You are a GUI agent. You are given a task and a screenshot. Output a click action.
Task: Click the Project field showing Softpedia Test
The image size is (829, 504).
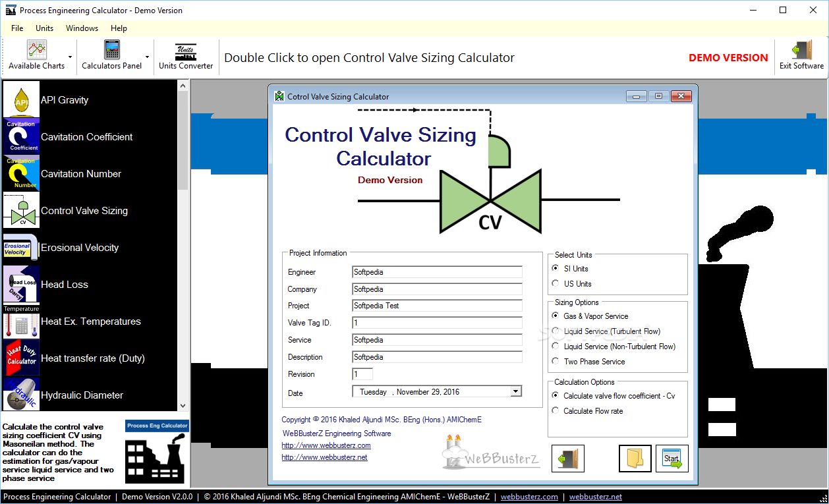tap(437, 306)
